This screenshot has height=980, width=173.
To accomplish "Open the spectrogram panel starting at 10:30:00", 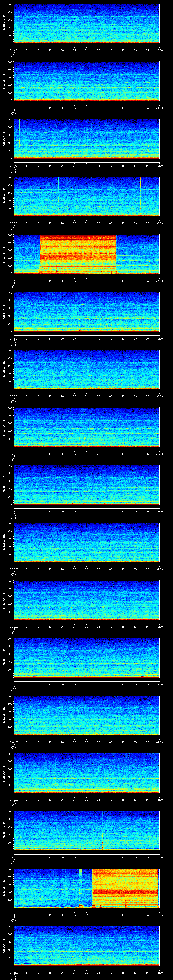I will [x=86, y=81].
